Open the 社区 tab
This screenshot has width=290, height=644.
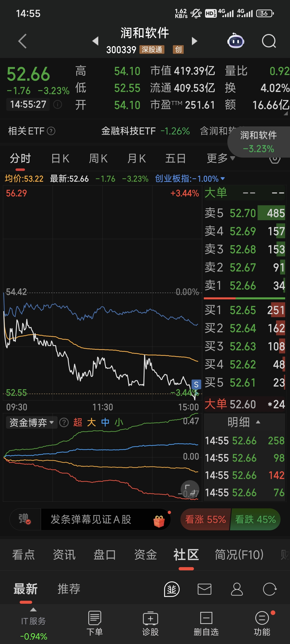pyautogui.click(x=186, y=554)
